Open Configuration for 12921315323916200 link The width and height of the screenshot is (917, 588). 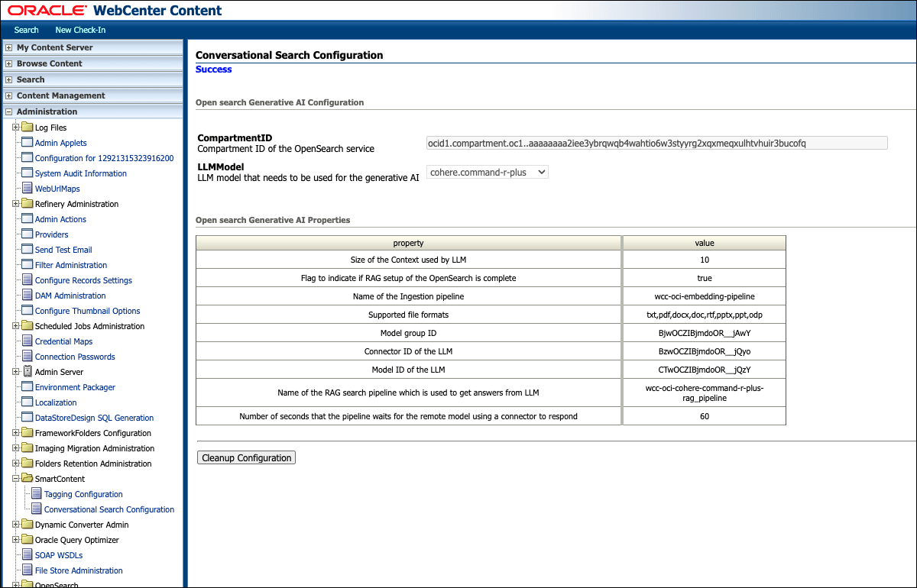pyautogui.click(x=104, y=158)
